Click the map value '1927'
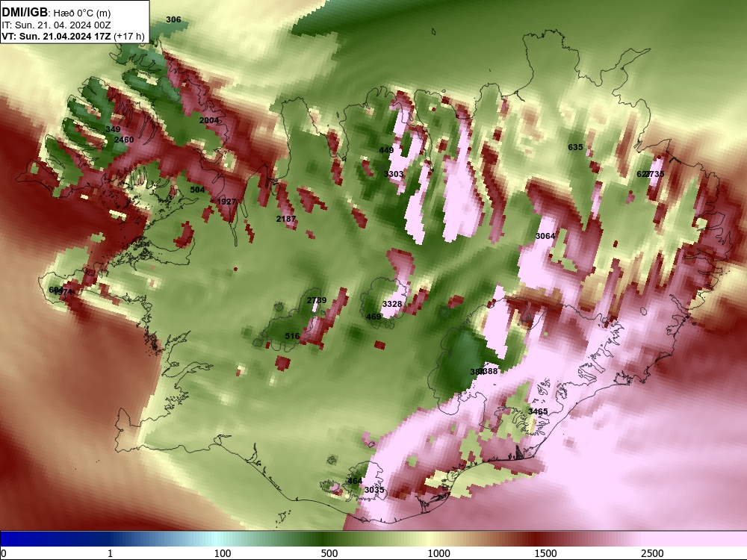This screenshot has height=560, width=747. point(226,202)
